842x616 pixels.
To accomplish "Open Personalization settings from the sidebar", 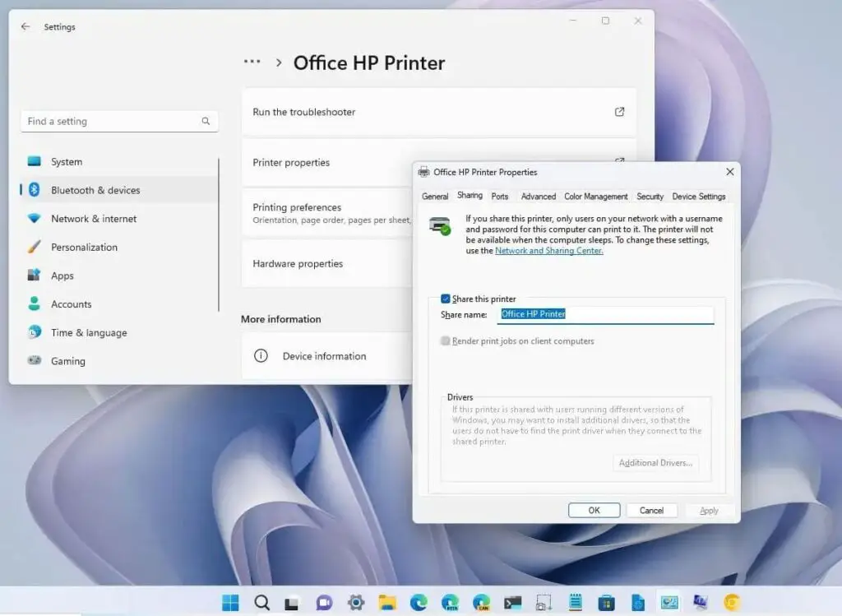I will tap(85, 247).
